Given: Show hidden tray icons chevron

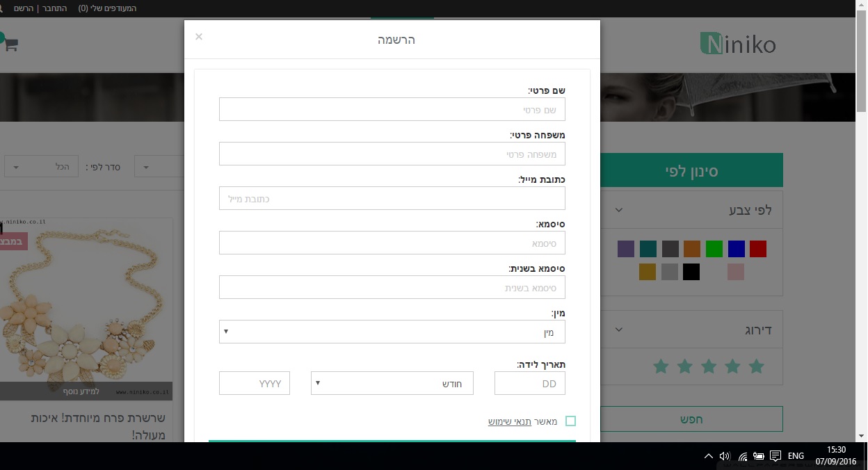Looking at the screenshot, I should (709, 456).
